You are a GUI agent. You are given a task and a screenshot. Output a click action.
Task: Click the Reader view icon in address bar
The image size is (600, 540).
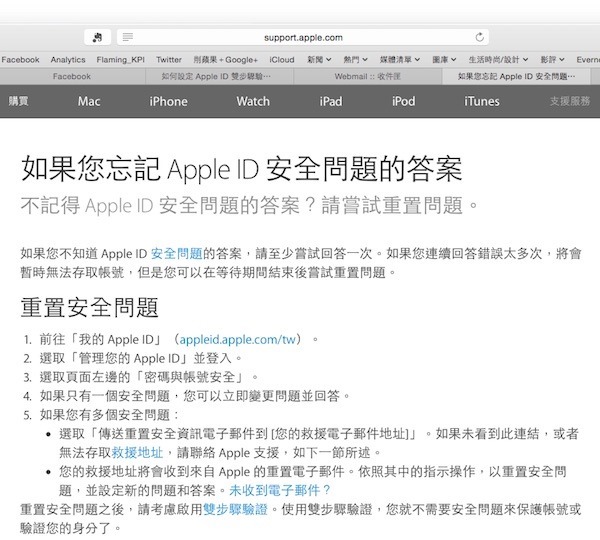[127, 37]
